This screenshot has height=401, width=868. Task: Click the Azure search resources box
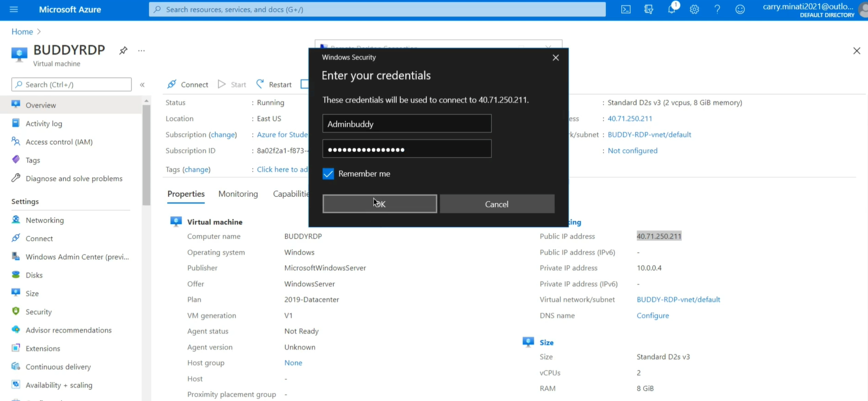pyautogui.click(x=377, y=10)
